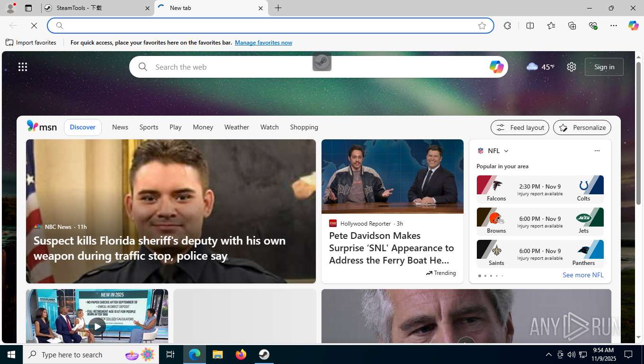
Task: Open the Collections icon
Action: 572,26
